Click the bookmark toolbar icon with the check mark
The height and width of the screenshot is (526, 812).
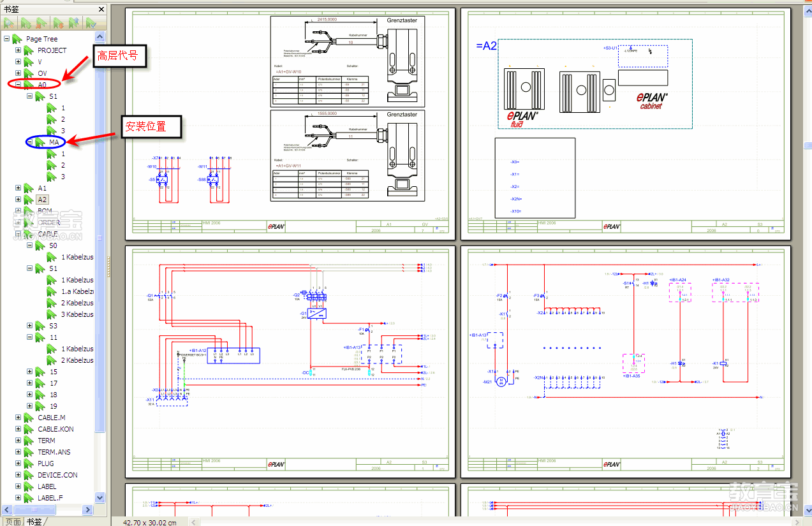click(92, 23)
